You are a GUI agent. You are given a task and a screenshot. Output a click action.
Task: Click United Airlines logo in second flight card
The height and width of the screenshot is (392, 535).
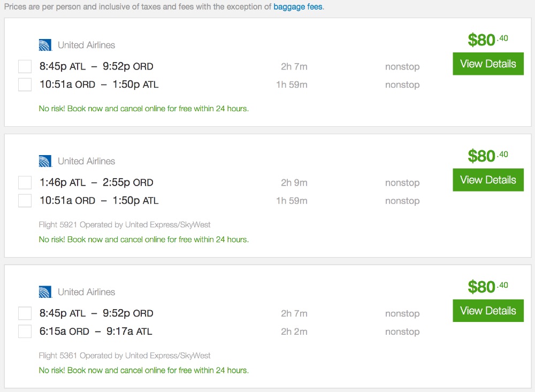tap(45, 161)
